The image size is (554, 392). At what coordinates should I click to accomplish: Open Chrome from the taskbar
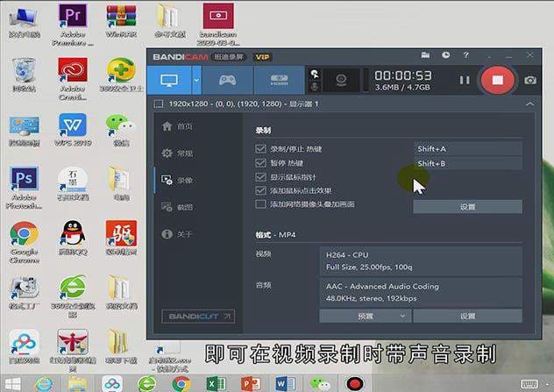click(x=181, y=384)
